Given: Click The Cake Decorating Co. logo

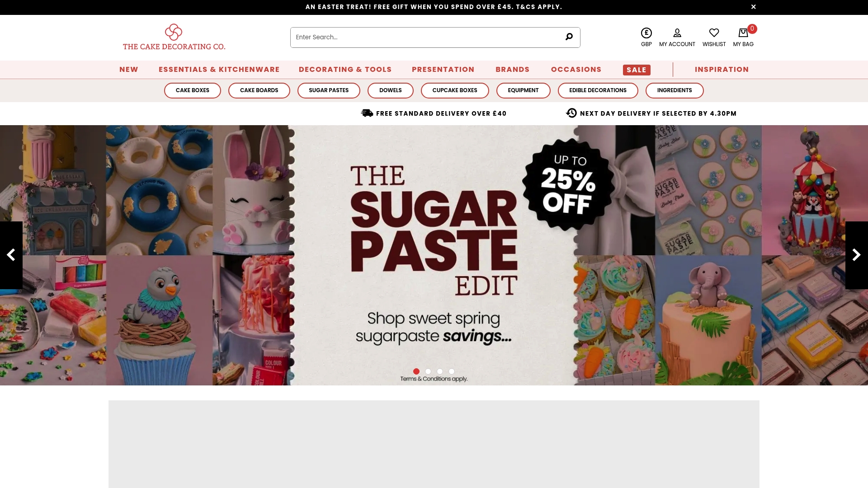Looking at the screenshot, I should (174, 36).
